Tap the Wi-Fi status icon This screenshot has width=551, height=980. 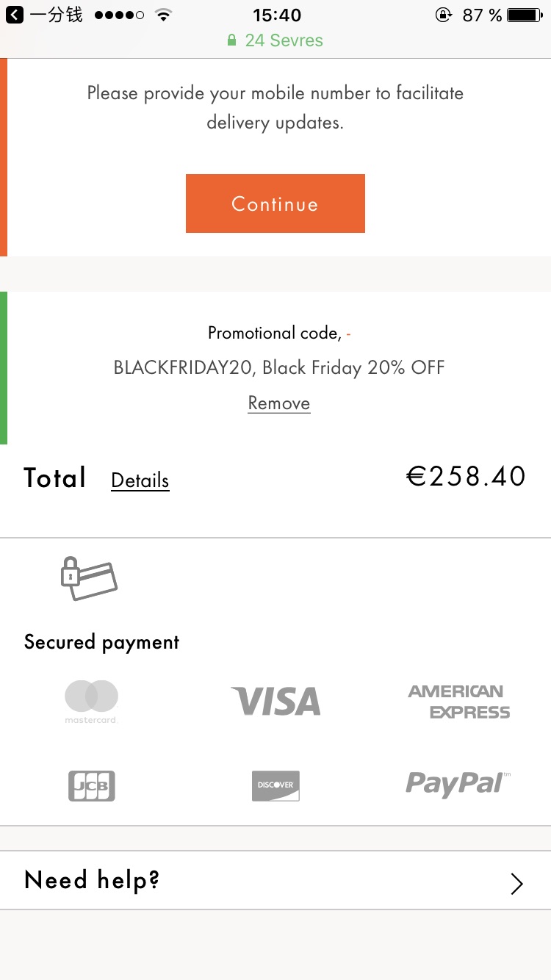pyautogui.click(x=164, y=15)
